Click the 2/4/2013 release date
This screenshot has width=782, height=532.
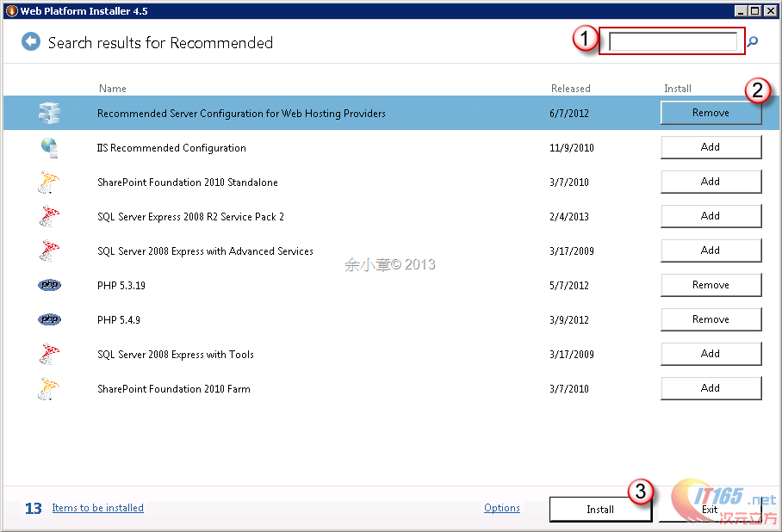pyautogui.click(x=569, y=216)
